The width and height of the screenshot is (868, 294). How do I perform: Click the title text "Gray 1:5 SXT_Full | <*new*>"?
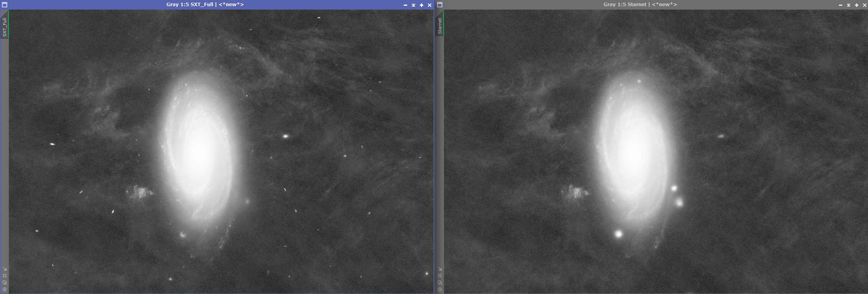205,5
